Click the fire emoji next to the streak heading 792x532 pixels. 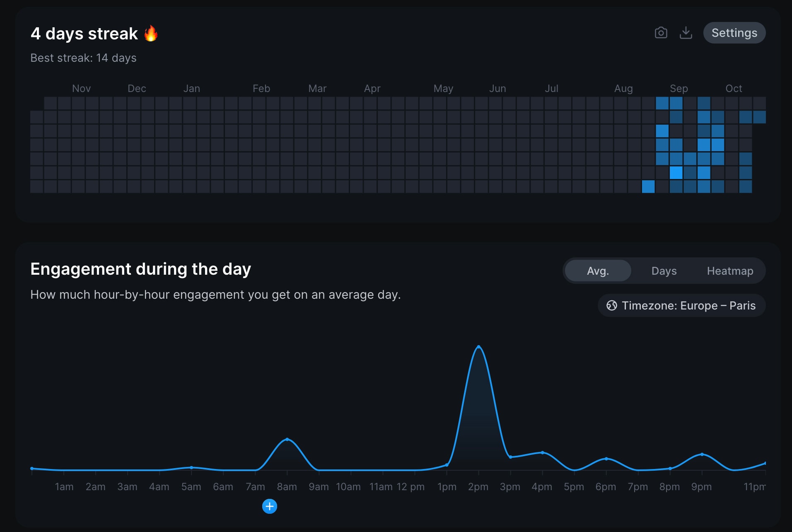pos(151,33)
